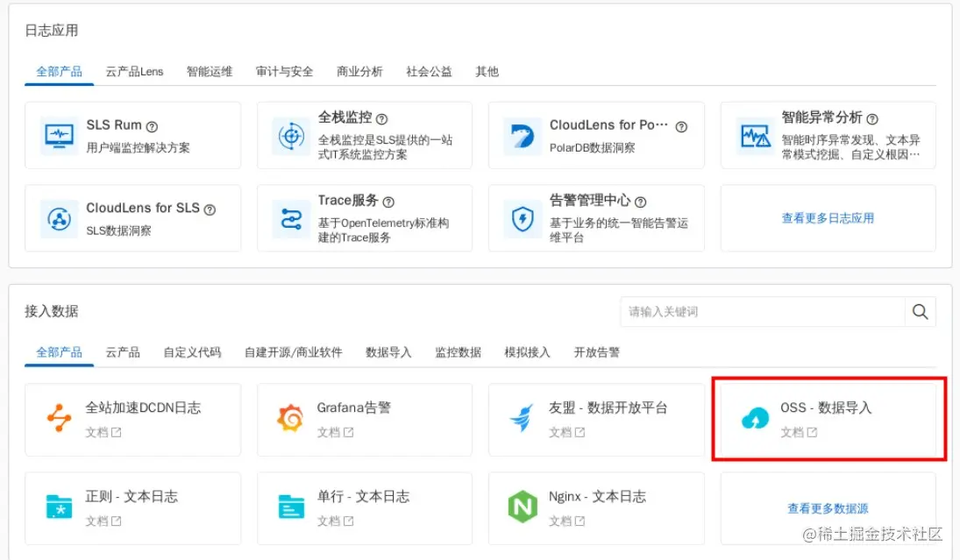The image size is (960, 560).
Task: Switch to 其他 tab
Action: click(487, 72)
